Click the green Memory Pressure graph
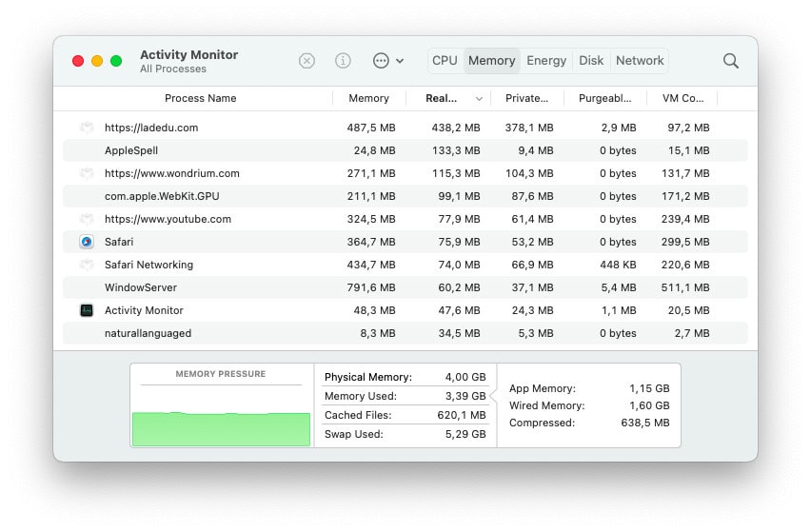This screenshot has height=532, width=811. coord(221,428)
